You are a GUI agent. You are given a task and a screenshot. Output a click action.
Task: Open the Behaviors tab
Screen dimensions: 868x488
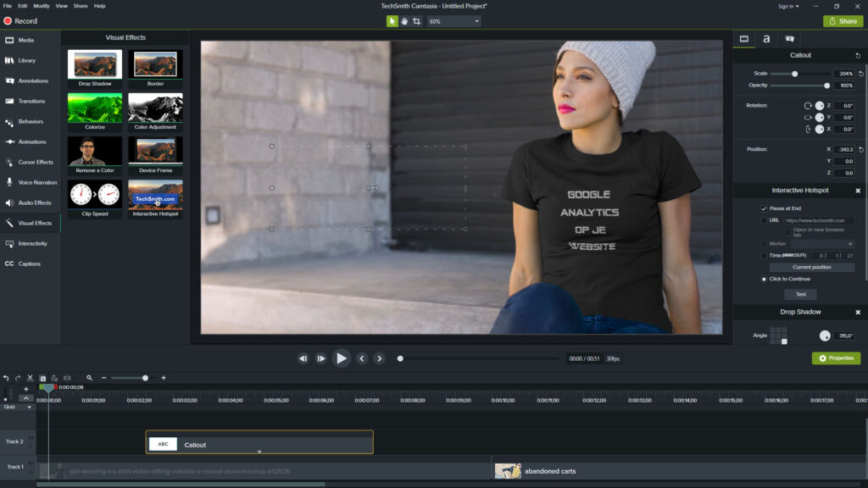(31, 121)
